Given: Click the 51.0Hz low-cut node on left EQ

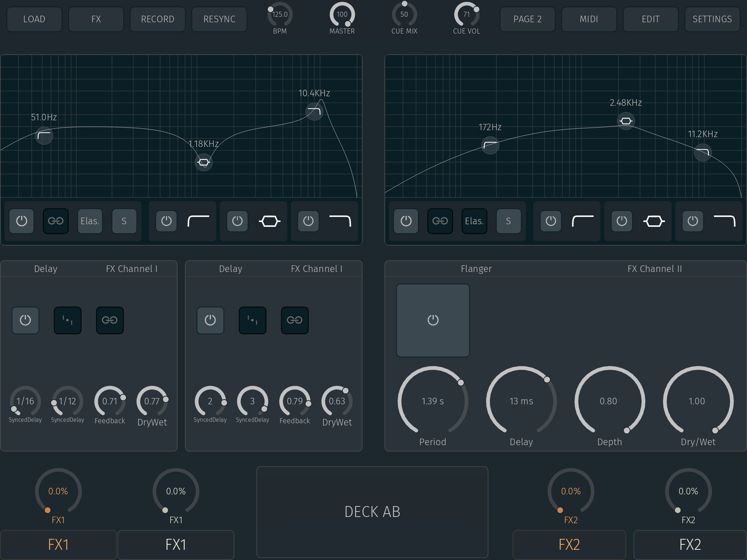Looking at the screenshot, I should point(44,136).
